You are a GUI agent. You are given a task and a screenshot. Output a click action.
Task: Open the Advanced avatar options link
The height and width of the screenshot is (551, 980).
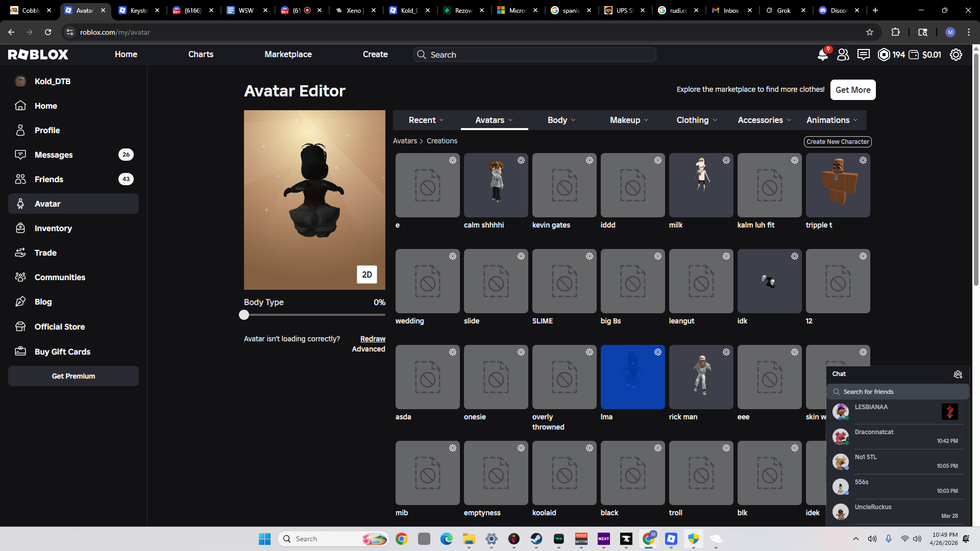(369, 349)
